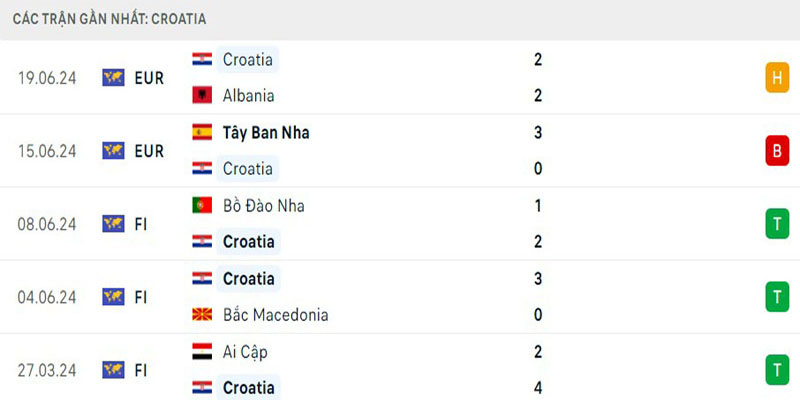
Task: Click the EUR competition icon for 19.06.24
Action: (113, 77)
